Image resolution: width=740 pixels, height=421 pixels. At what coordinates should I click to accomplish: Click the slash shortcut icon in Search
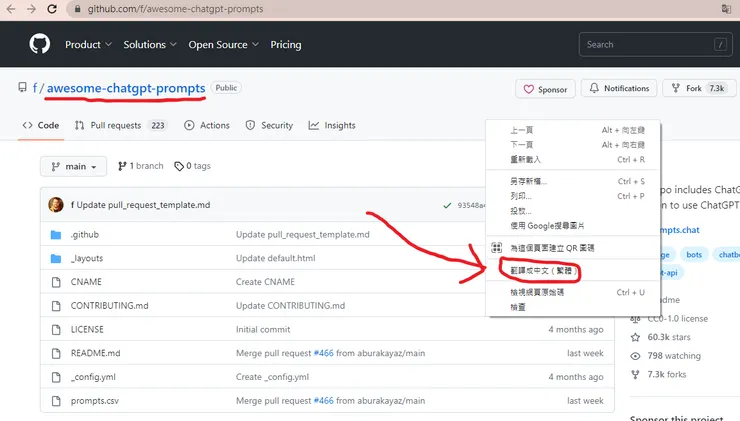click(x=720, y=44)
